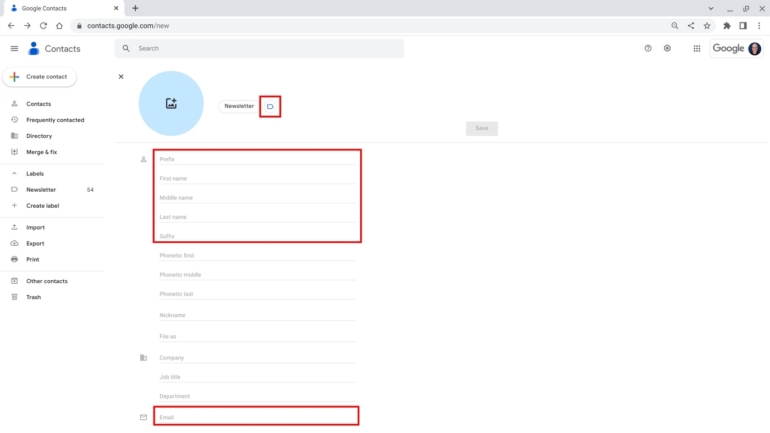Open Frequently contacted list
The height and width of the screenshot is (433, 770).
tap(55, 120)
